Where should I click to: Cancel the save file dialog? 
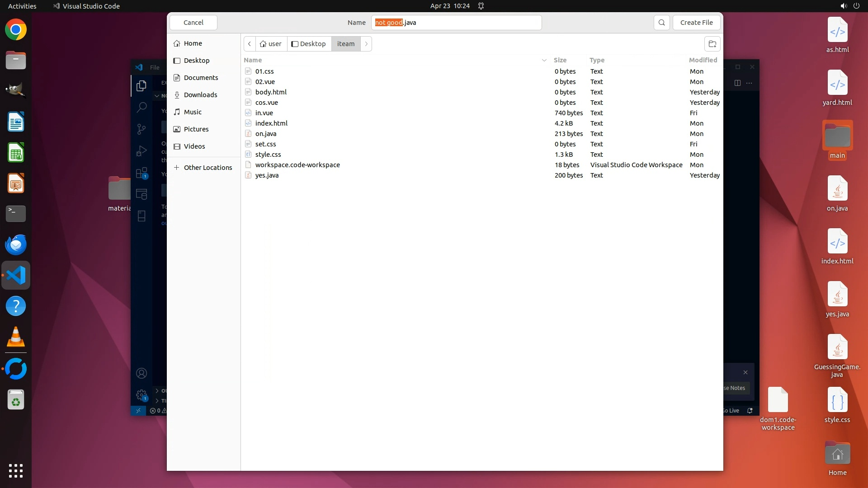[193, 23]
